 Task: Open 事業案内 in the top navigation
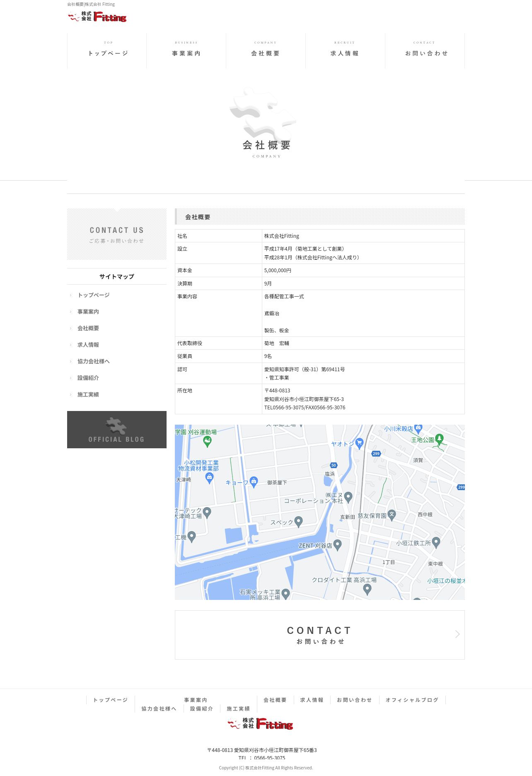tap(186, 51)
